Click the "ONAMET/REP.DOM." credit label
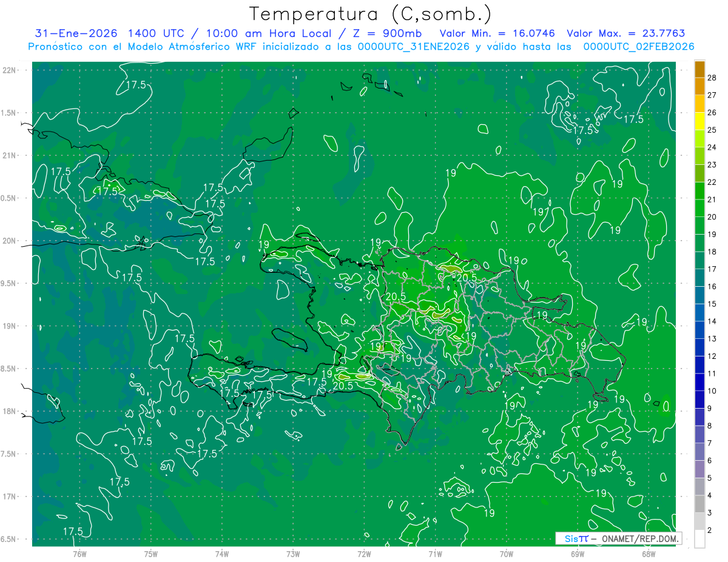The width and height of the screenshot is (728, 562). 639,538
